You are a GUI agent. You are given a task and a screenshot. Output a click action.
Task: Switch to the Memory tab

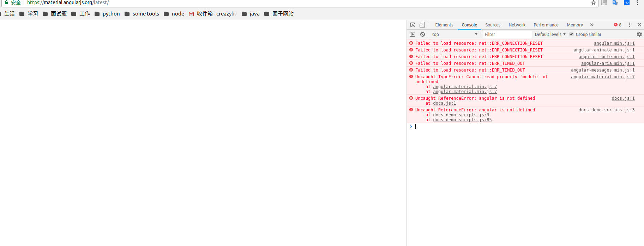574,25
